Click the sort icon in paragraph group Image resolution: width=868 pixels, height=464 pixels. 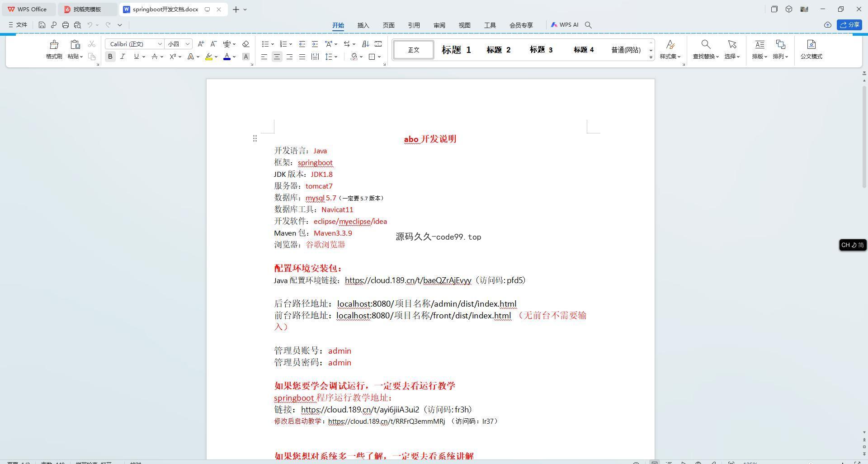(366, 44)
